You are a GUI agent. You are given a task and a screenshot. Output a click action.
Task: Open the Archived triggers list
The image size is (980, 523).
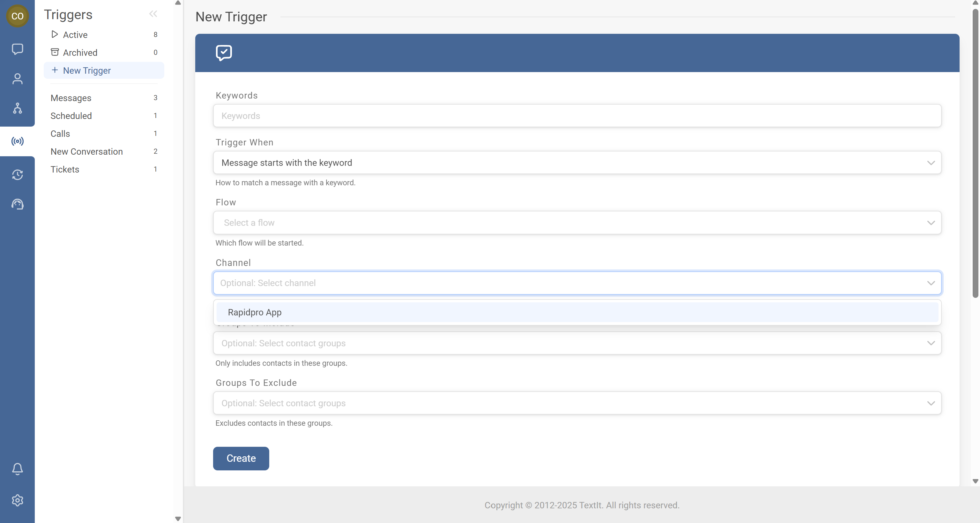80,53
